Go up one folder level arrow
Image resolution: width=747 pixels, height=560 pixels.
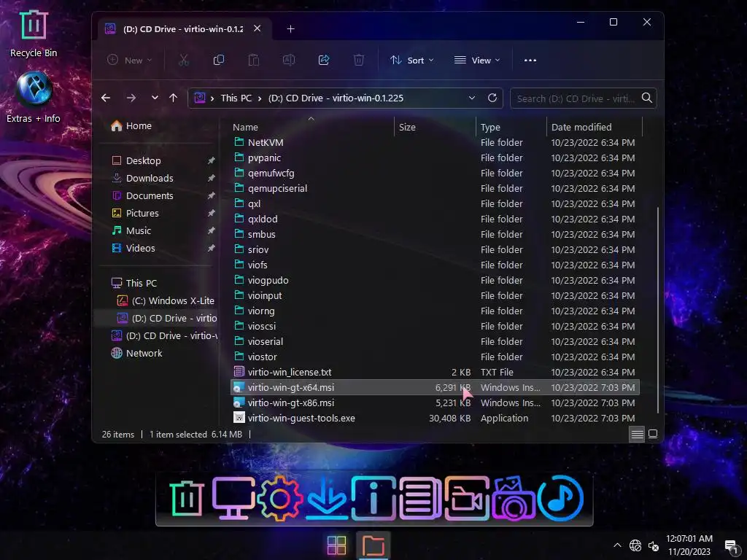point(173,98)
